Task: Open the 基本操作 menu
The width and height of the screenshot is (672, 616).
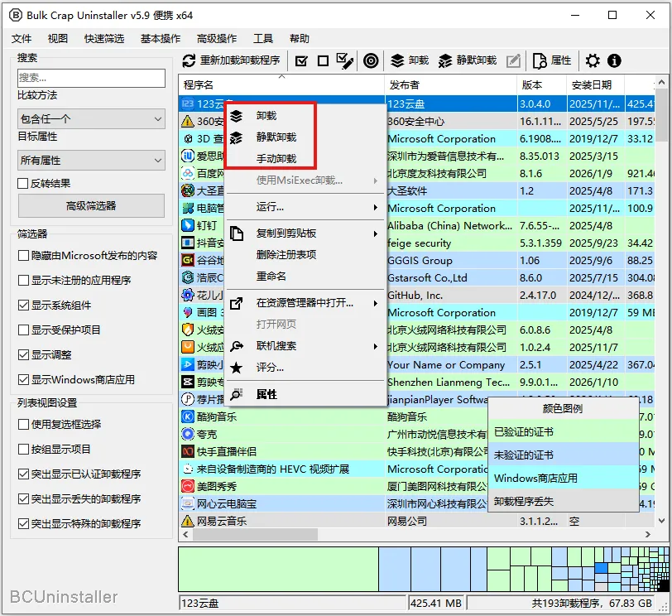Action: click(x=161, y=39)
